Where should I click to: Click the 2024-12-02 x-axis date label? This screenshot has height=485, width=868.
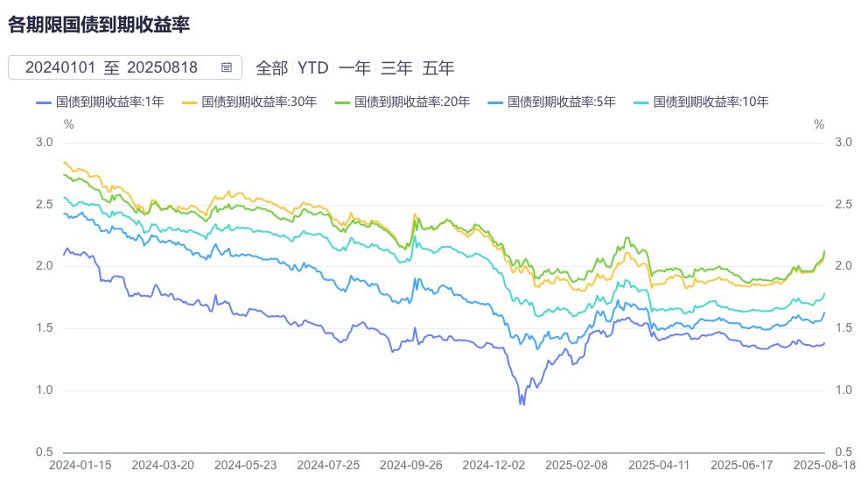click(x=493, y=466)
